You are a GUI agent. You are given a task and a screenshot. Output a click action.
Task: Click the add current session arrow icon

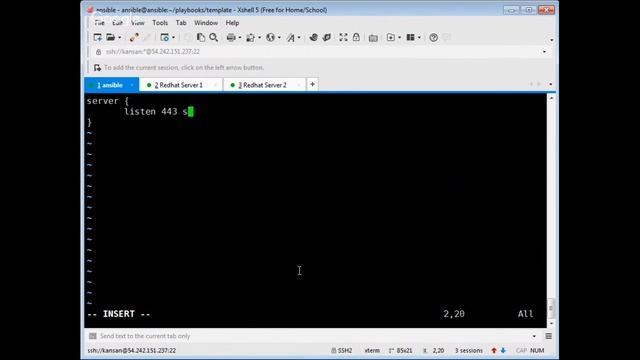coord(97,68)
